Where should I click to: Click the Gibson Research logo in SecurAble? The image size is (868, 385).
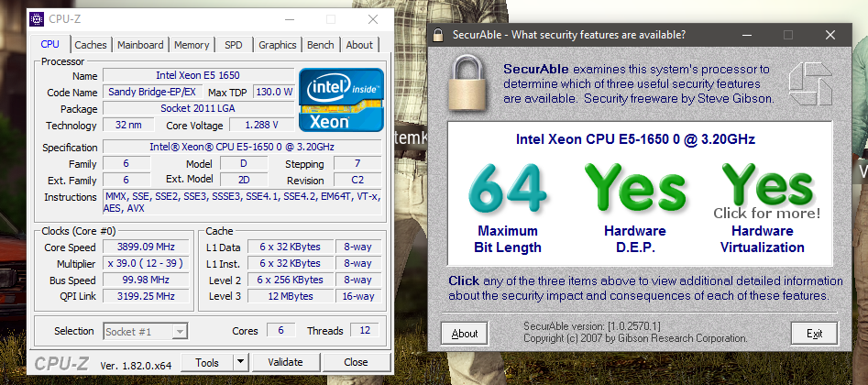tap(810, 83)
